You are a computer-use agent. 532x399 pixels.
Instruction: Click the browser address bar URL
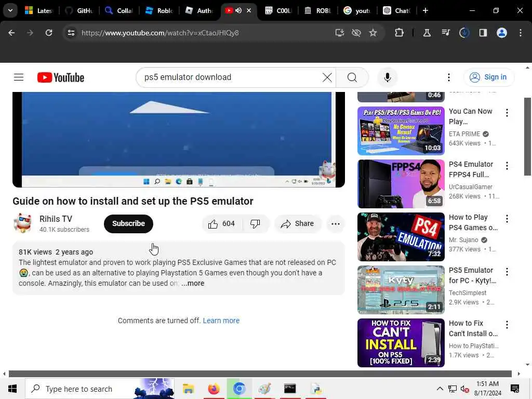pyautogui.click(x=160, y=33)
